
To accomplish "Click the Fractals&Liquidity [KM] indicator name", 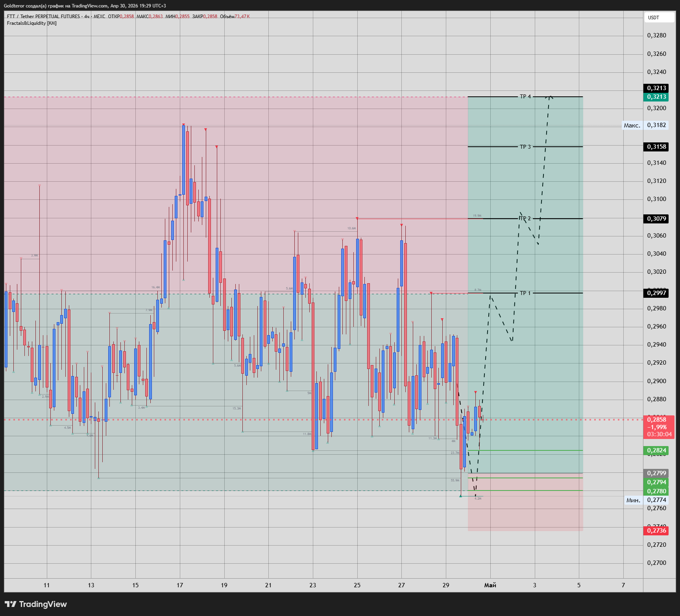I will (x=31, y=23).
